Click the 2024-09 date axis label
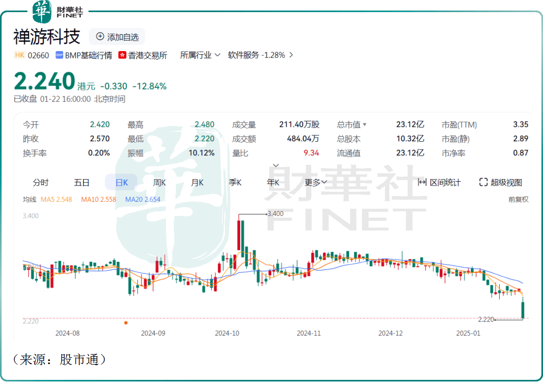The image size is (543, 392). pos(153,333)
